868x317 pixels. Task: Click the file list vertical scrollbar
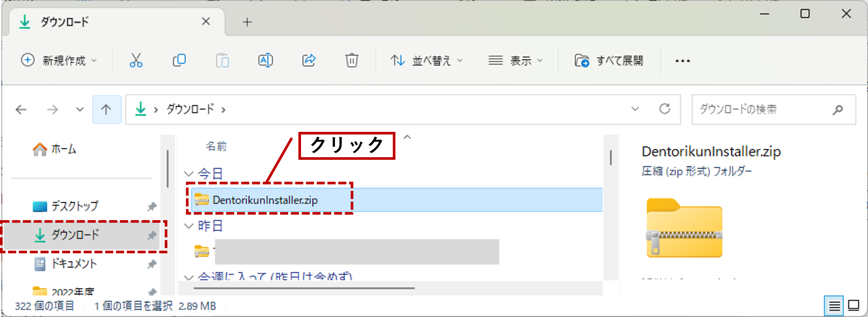pyautogui.click(x=611, y=157)
